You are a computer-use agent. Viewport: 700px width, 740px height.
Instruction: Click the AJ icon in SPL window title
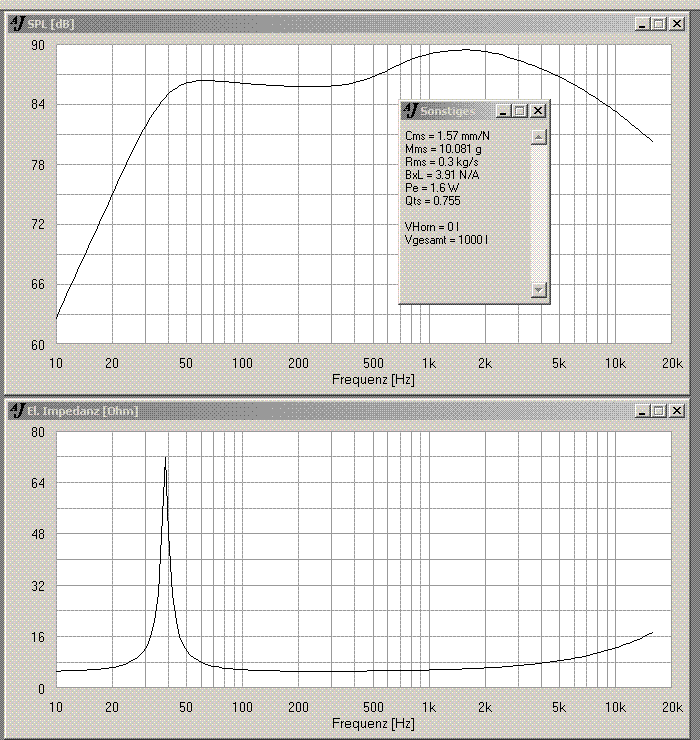(17, 23)
